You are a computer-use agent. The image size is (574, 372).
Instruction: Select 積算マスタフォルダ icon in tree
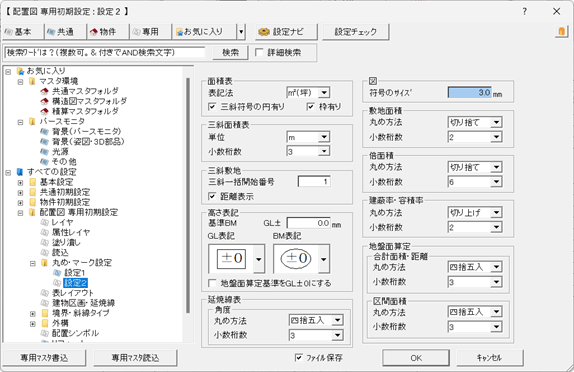pos(45,111)
